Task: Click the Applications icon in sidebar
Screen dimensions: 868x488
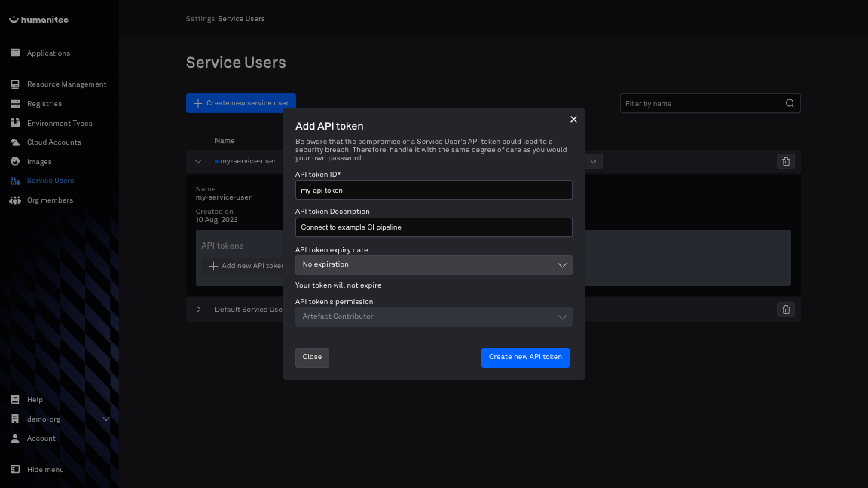Action: point(14,53)
